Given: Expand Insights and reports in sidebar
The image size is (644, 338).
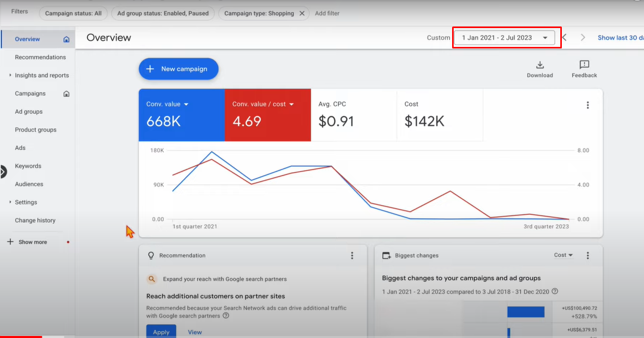Looking at the screenshot, I should 10,75.
